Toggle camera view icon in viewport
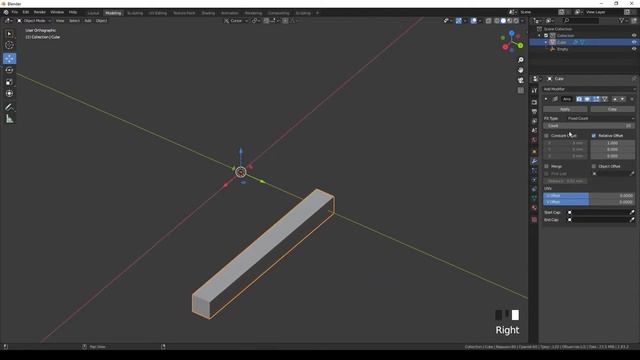This screenshot has height=360, width=640. [520, 80]
